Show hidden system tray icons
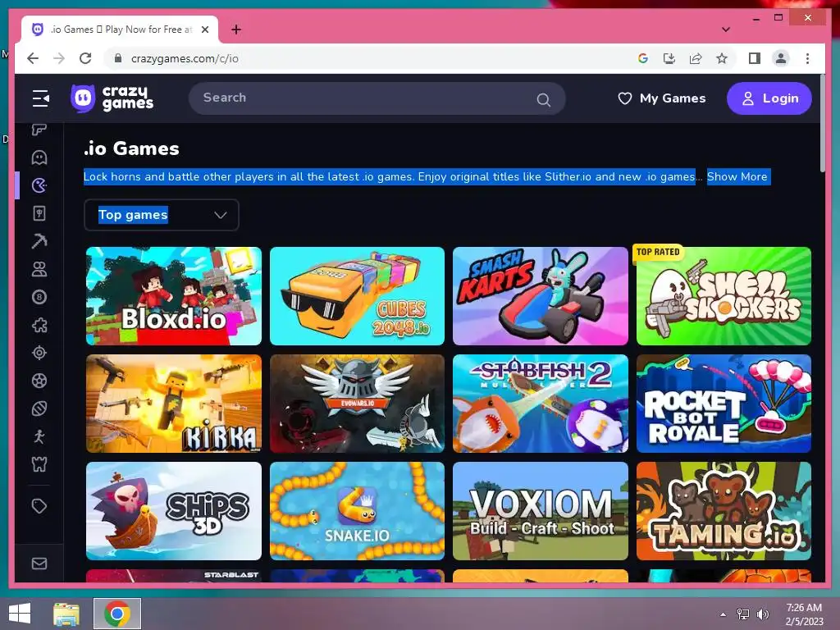 click(723, 614)
